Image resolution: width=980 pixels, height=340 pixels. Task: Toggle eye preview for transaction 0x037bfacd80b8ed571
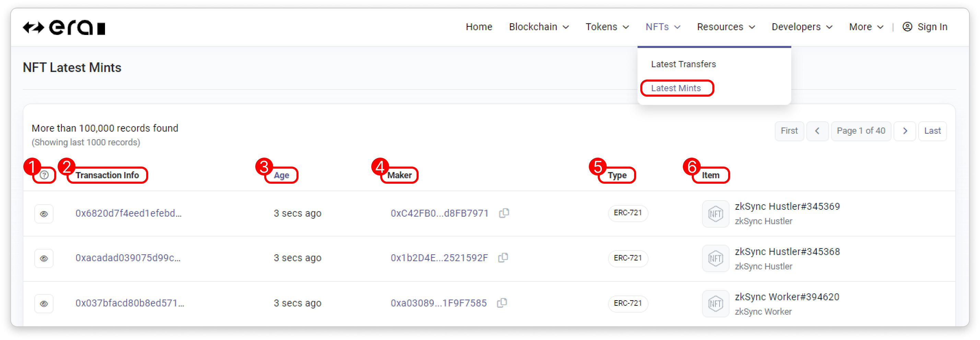[x=44, y=304]
